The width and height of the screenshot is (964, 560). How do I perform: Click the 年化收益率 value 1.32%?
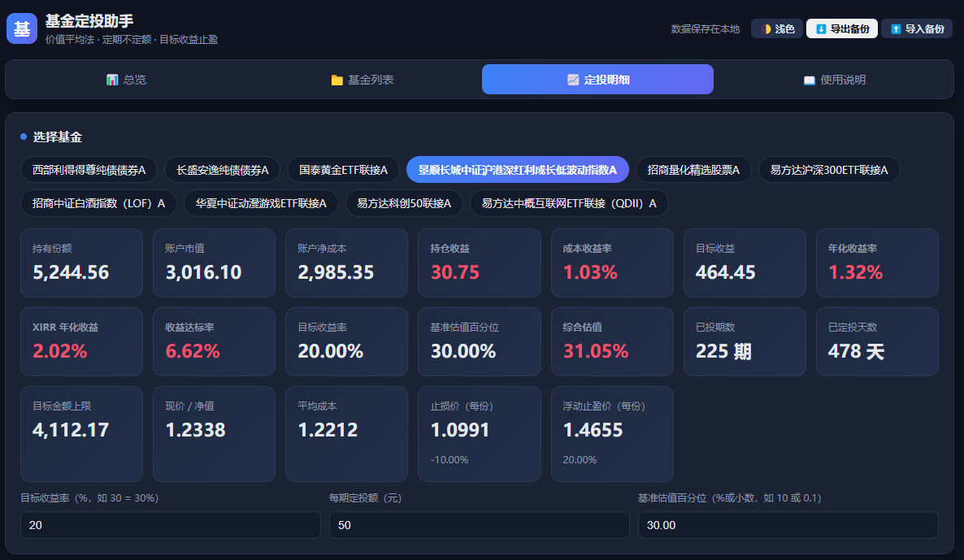[855, 272]
